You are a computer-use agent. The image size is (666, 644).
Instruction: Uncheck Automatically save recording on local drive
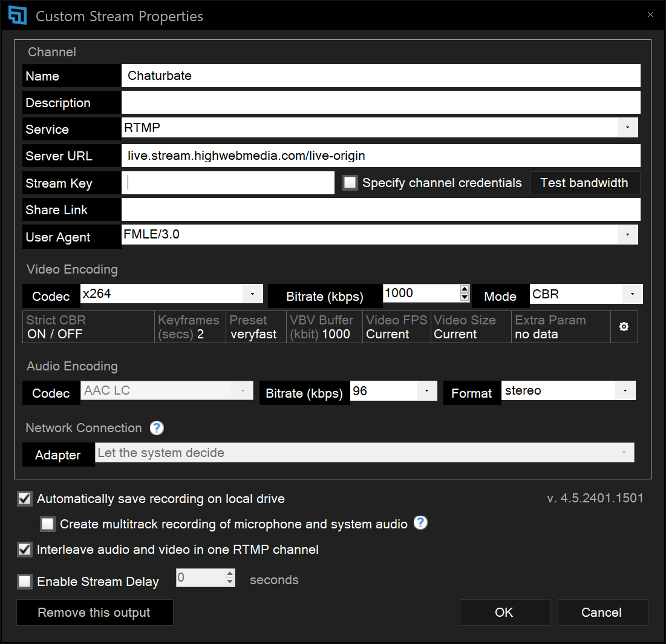click(x=25, y=499)
